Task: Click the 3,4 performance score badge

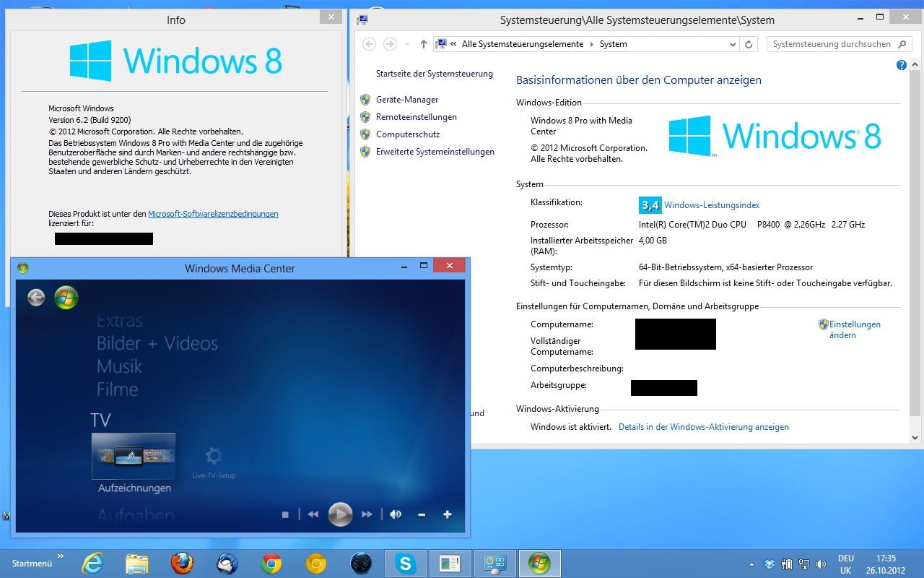Action: click(650, 205)
